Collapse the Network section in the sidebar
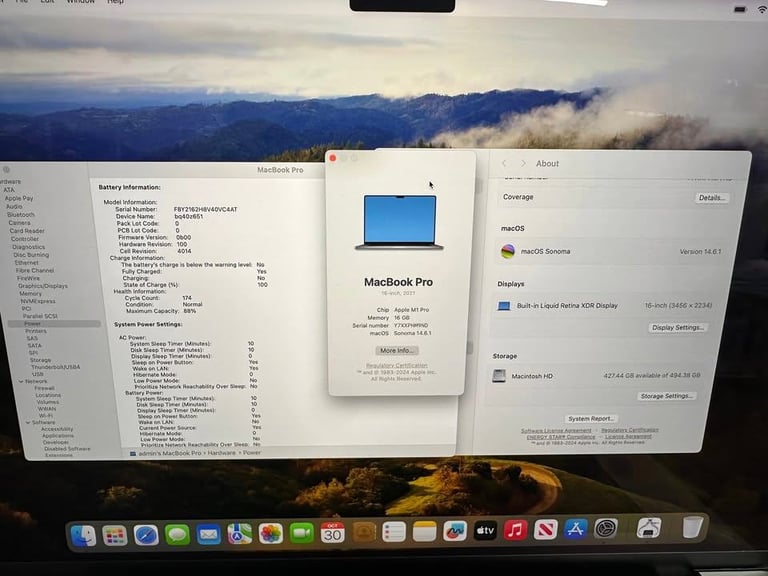 click(21, 381)
